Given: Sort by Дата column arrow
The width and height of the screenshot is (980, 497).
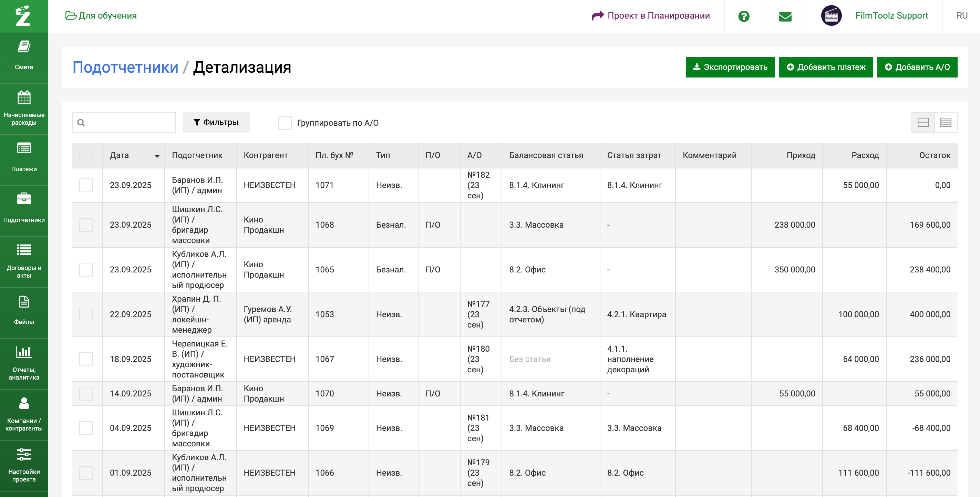Looking at the screenshot, I should pyautogui.click(x=157, y=156).
